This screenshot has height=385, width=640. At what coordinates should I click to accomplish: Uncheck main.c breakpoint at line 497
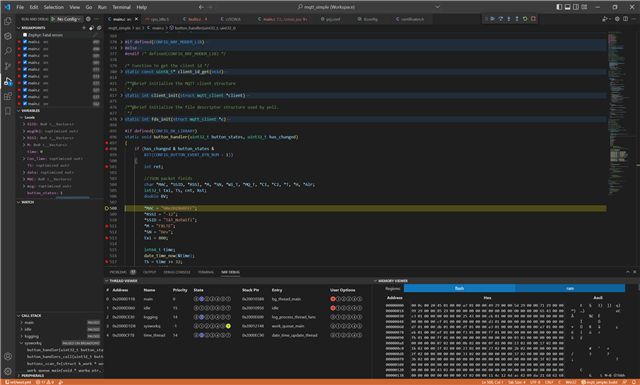click(25, 42)
